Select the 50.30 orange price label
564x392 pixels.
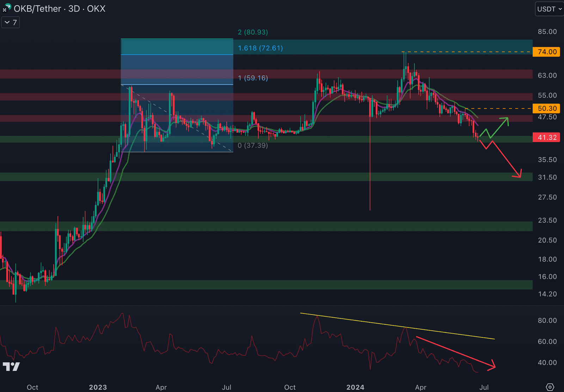[x=546, y=108]
